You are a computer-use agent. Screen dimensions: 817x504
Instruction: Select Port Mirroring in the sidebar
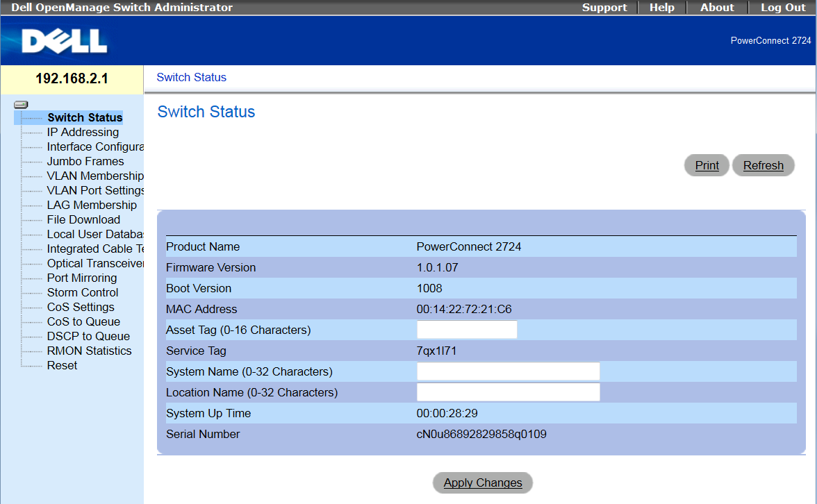tap(82, 278)
